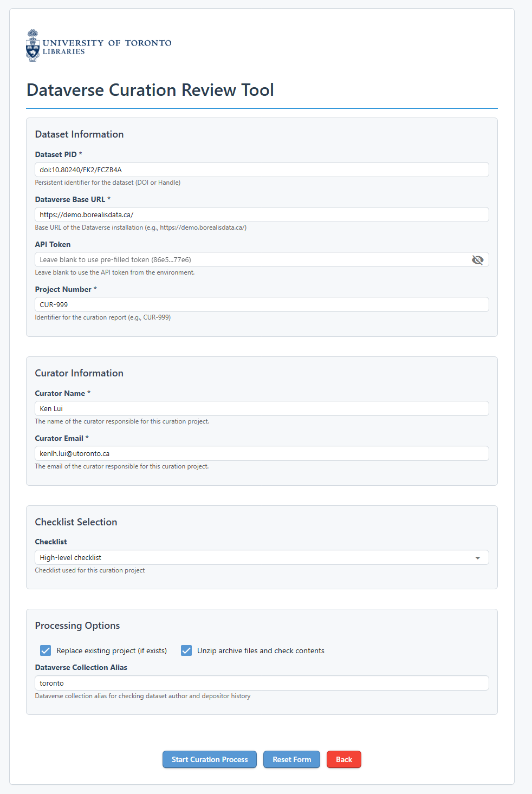Click the Curator Name text box

click(262, 408)
